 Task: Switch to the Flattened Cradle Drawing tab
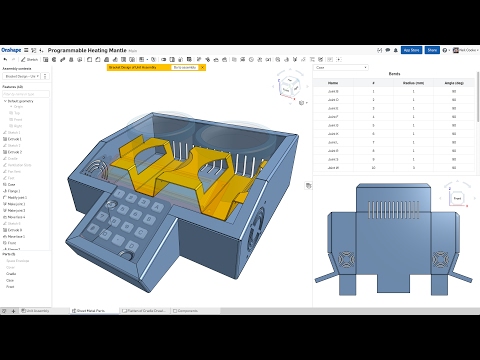[x=144, y=311]
